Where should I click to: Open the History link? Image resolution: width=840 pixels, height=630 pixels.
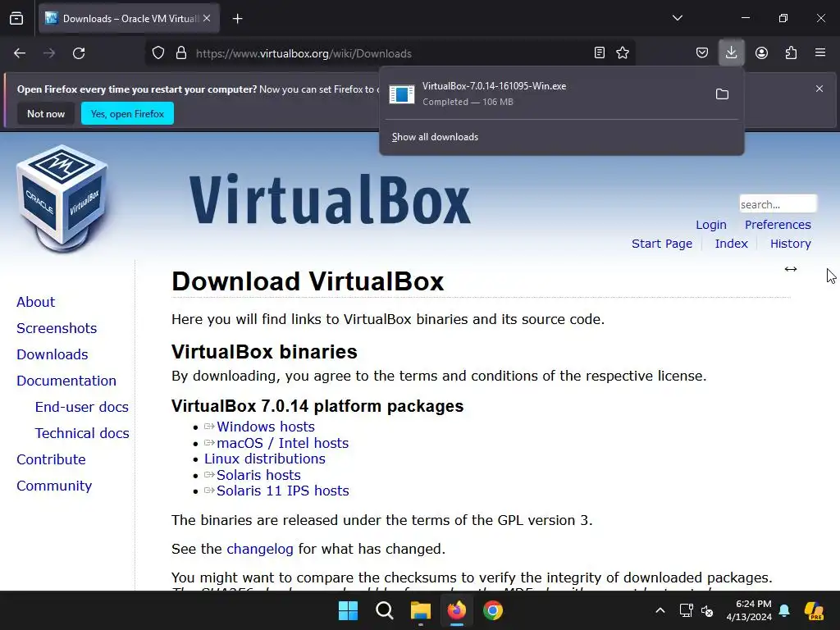[x=790, y=244]
